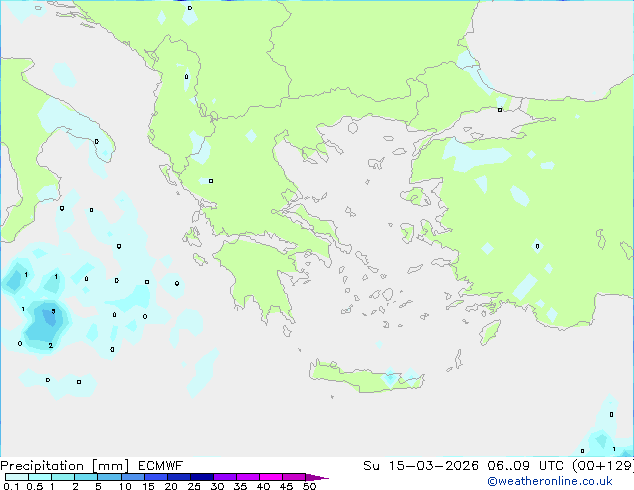The image size is (634, 490).
Task: Click the 5 to 10 mm legend swatch
Action: (109, 477)
